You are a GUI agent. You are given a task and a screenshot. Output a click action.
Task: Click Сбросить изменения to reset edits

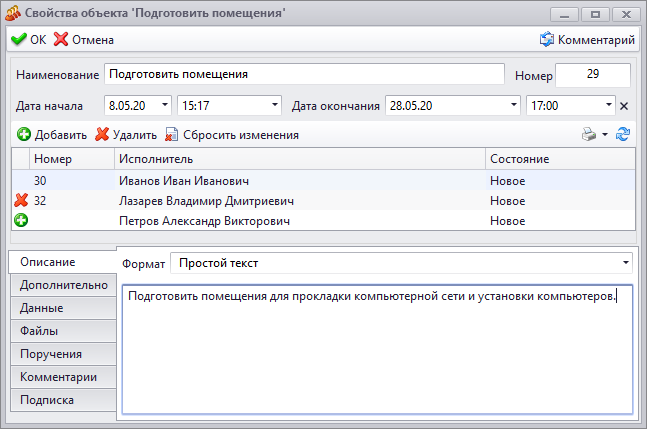232,134
